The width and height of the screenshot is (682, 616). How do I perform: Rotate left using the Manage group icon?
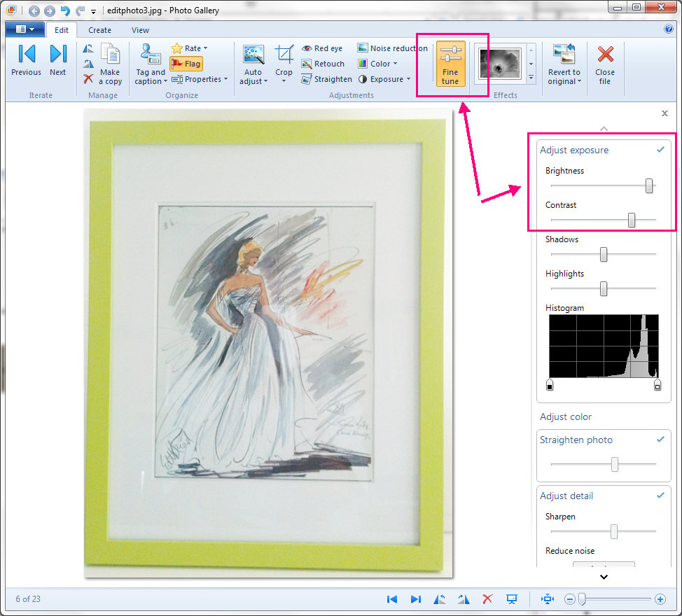[88, 49]
